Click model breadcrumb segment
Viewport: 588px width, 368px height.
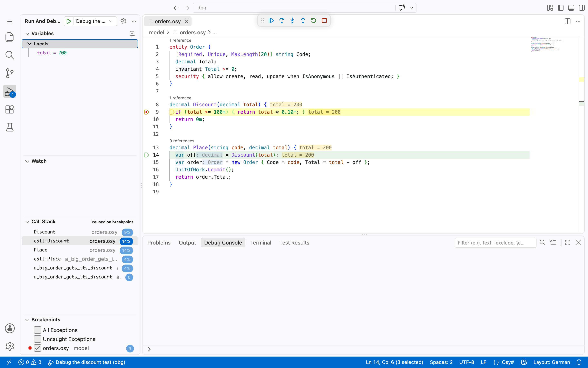[x=157, y=32]
